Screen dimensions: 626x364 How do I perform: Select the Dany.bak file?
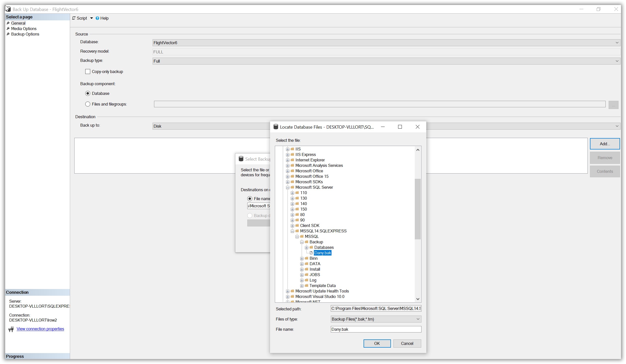[x=323, y=253]
